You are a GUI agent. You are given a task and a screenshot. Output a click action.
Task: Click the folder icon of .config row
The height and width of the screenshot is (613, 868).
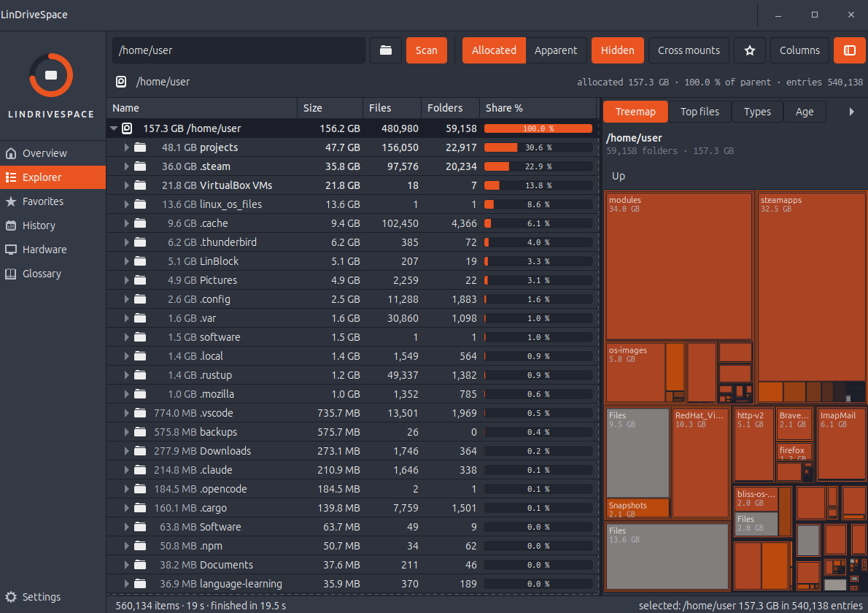[x=140, y=299]
